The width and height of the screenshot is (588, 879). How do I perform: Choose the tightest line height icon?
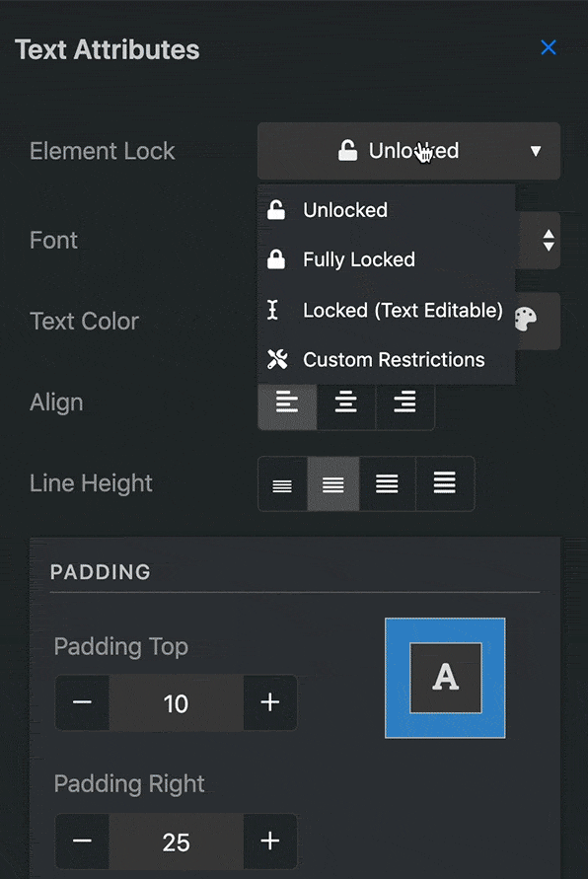pos(282,483)
